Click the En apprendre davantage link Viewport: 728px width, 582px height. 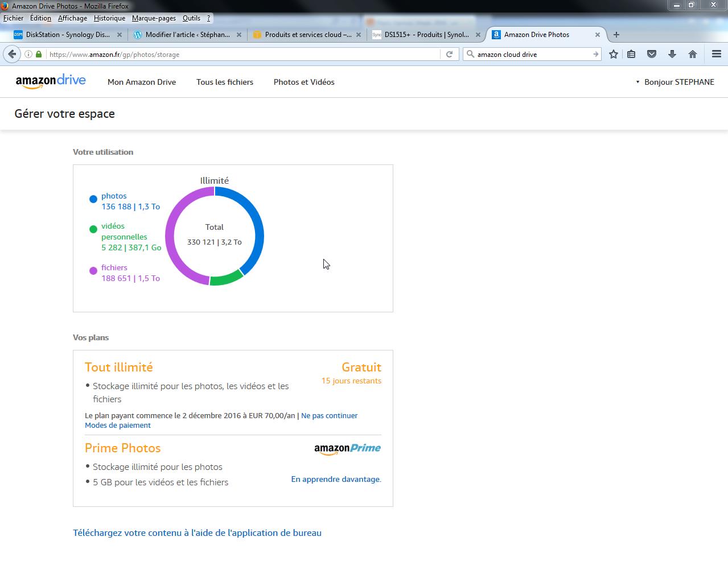336,480
